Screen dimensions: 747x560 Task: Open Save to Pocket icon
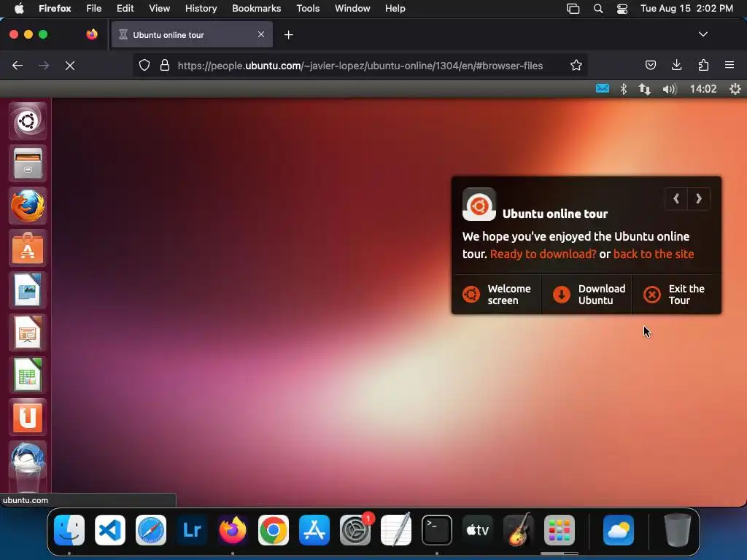[651, 65]
